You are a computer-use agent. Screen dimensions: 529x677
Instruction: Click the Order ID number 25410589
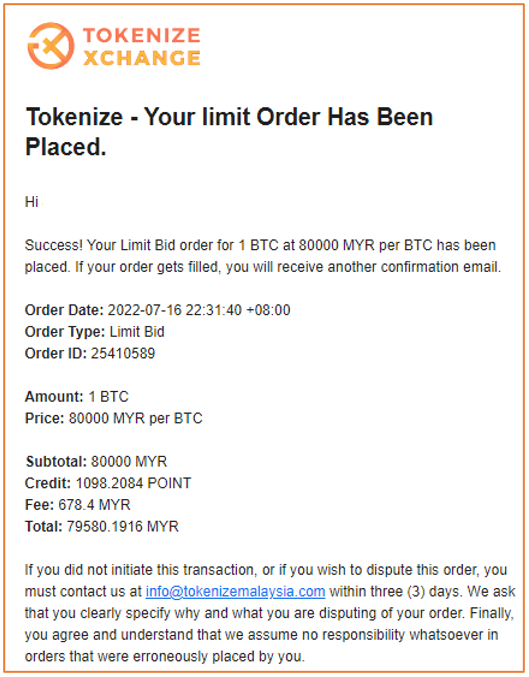123,354
